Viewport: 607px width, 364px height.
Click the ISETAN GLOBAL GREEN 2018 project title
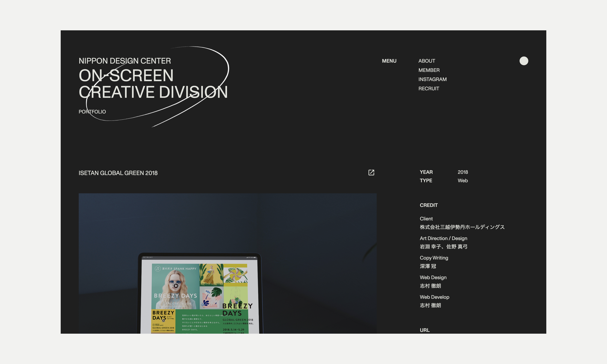click(x=118, y=173)
